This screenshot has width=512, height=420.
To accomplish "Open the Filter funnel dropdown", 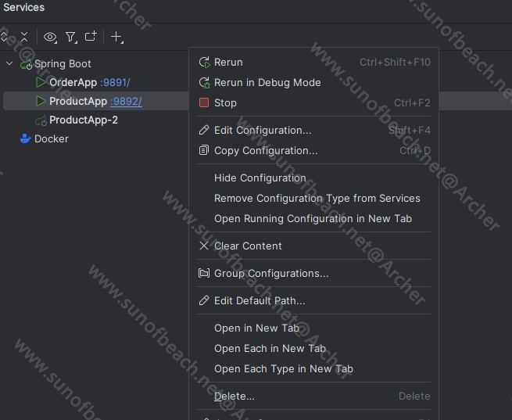I will tap(71, 37).
